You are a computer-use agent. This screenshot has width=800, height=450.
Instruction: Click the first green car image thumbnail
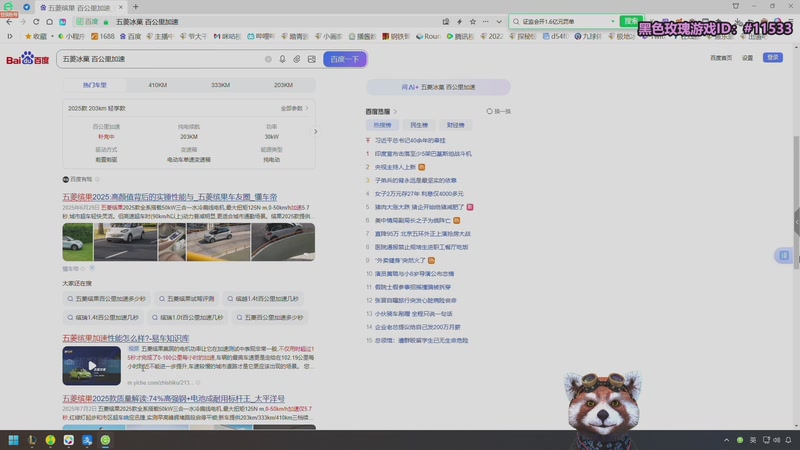pos(78,242)
